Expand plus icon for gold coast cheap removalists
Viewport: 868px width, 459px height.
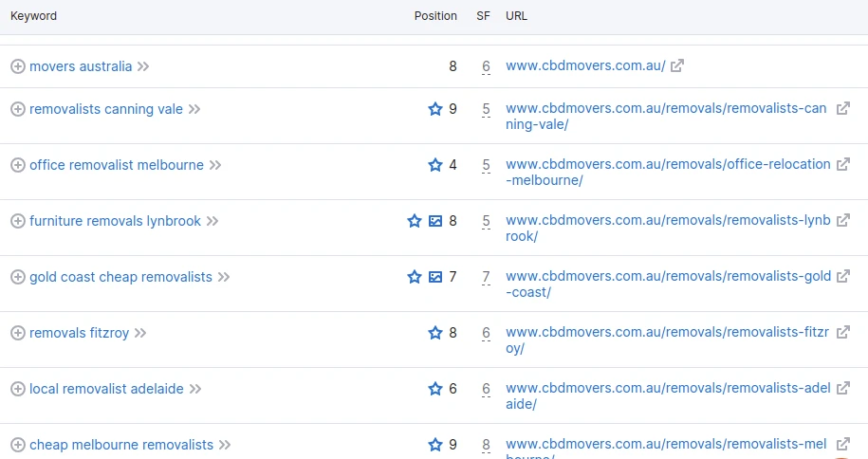tap(18, 277)
